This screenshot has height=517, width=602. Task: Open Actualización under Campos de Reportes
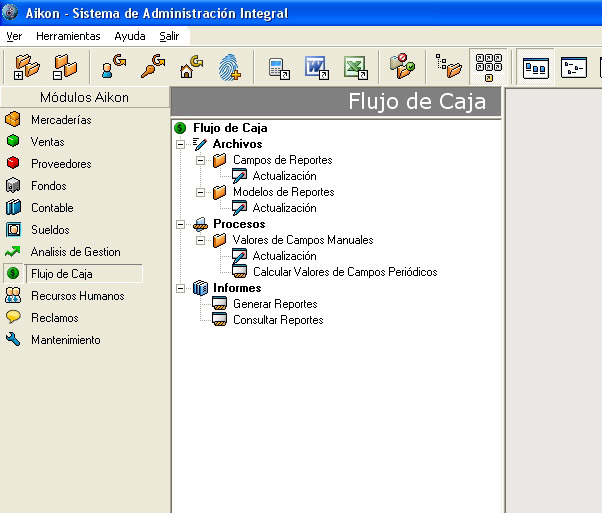[284, 176]
